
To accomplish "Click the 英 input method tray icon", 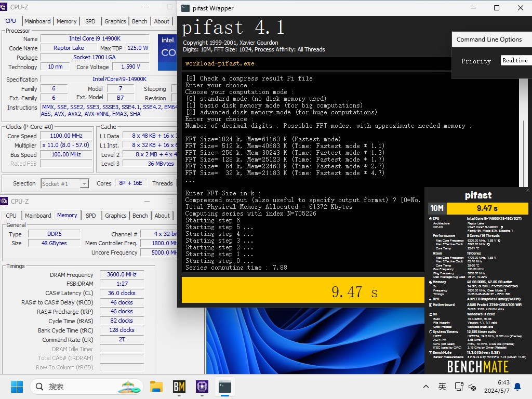I will coord(442,387).
